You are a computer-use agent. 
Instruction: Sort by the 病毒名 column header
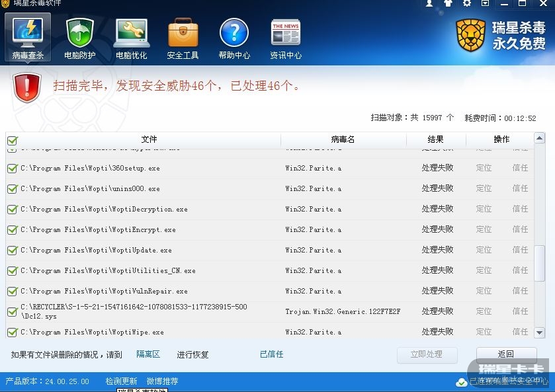tap(343, 139)
